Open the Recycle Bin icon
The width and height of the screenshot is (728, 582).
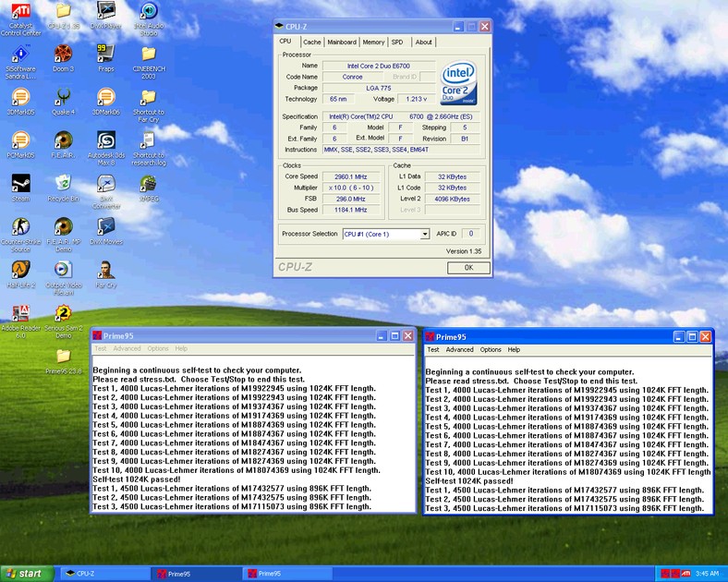[63, 182]
